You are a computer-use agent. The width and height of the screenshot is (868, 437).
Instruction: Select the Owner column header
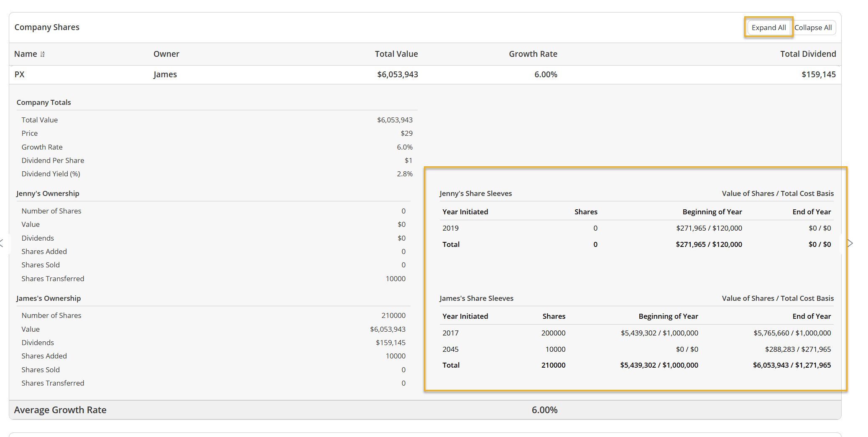(166, 54)
